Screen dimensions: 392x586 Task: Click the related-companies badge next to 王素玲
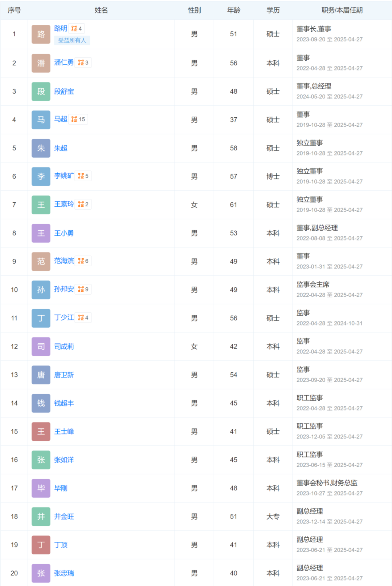click(83, 205)
